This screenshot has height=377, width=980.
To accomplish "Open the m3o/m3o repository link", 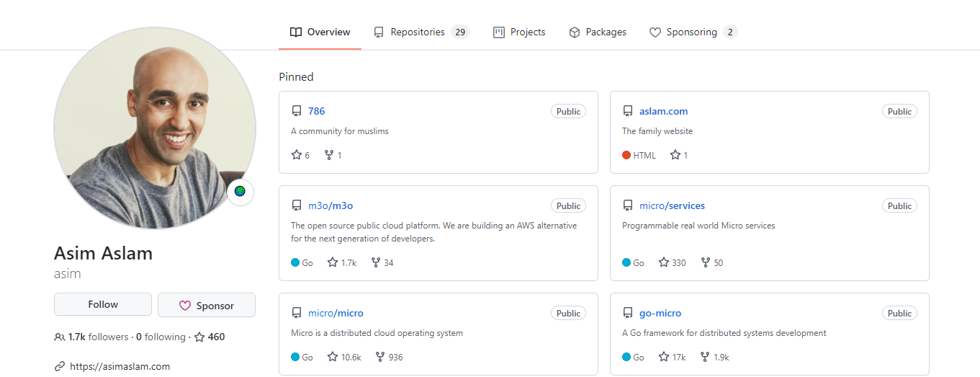I will pyautogui.click(x=331, y=205).
